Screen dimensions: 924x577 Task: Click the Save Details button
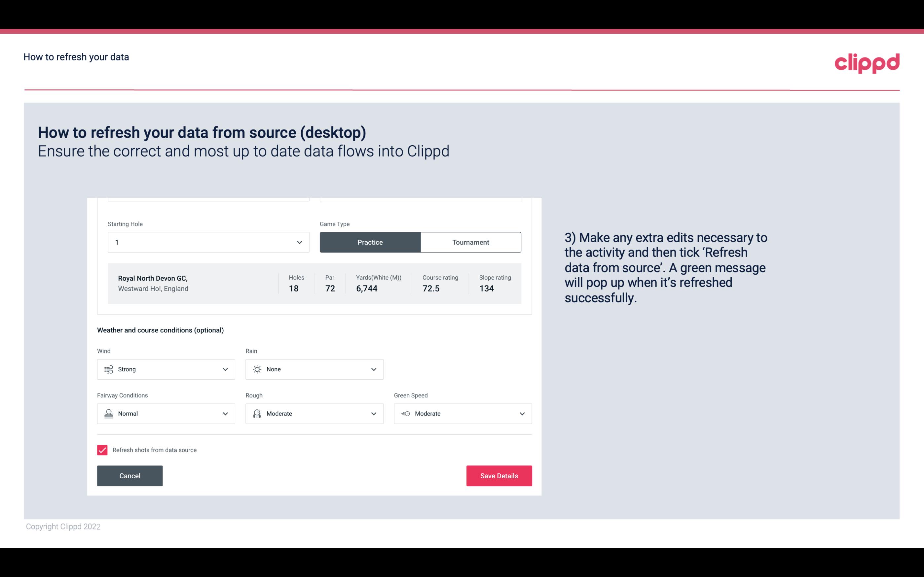[x=499, y=475]
